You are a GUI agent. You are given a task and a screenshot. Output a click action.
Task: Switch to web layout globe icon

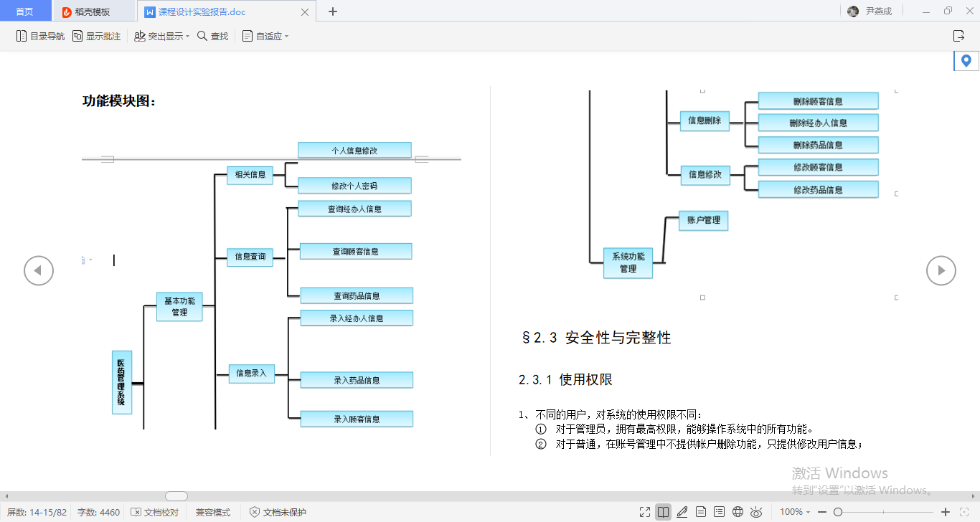click(x=738, y=512)
